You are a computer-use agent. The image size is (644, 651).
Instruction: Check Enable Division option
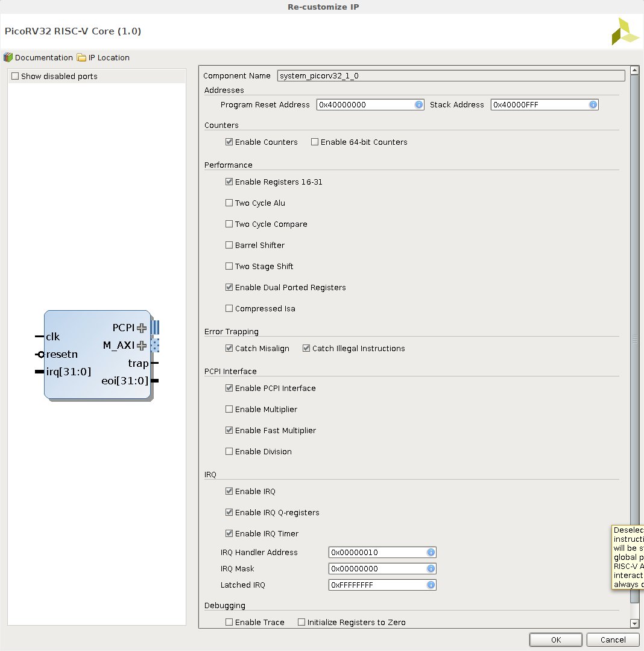click(229, 451)
